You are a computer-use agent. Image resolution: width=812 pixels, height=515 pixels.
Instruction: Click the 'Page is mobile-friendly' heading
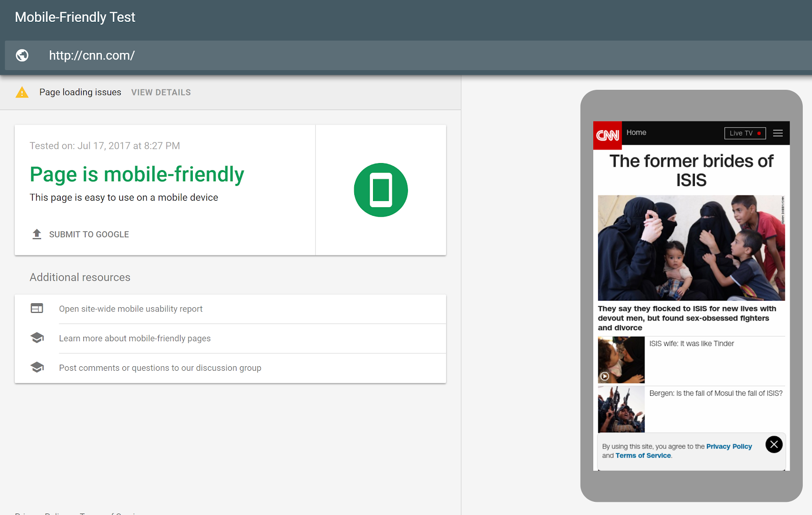137,174
